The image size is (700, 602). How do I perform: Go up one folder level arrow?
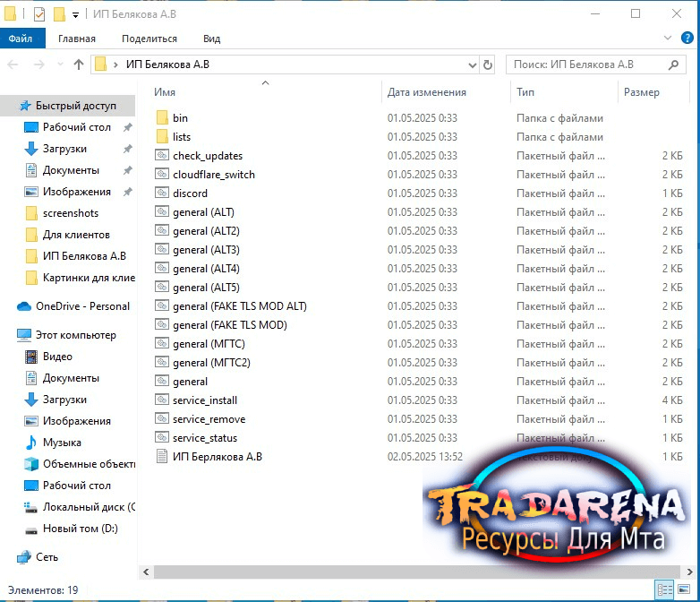(x=79, y=64)
